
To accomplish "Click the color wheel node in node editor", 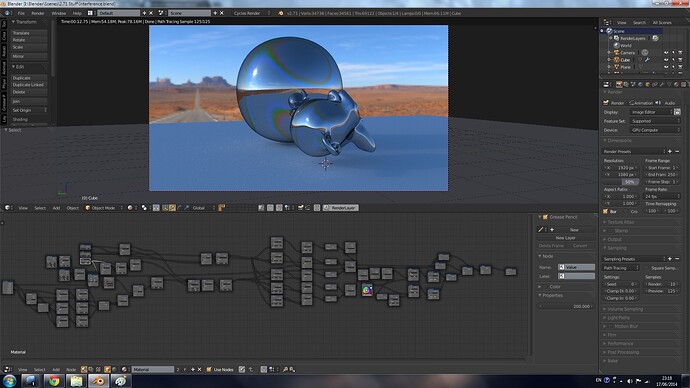I will pos(367,289).
